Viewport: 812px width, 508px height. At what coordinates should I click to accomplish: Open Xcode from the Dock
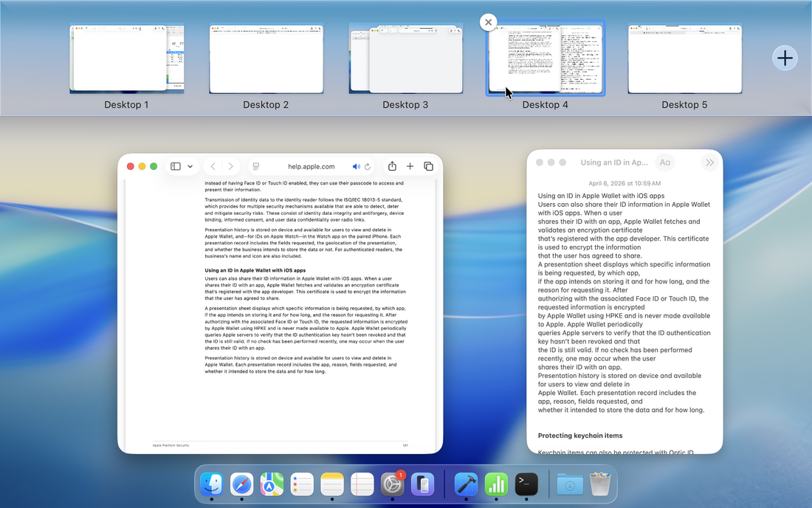[466, 484]
